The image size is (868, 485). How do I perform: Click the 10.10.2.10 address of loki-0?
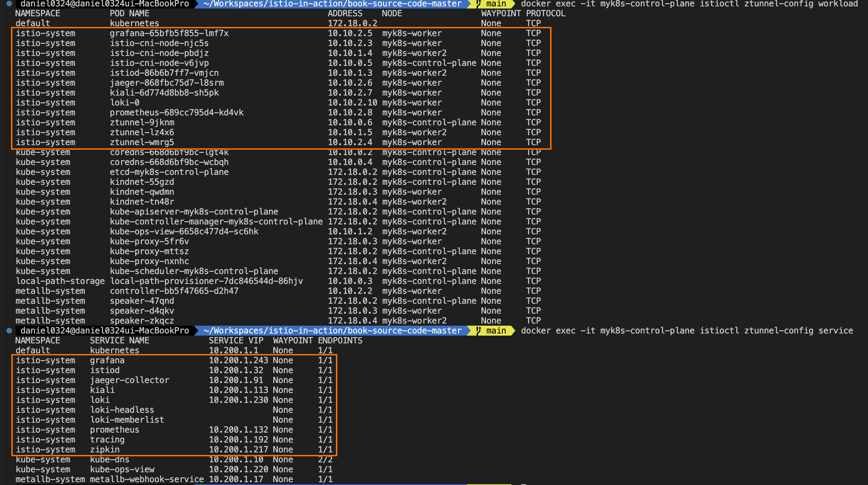tap(352, 103)
